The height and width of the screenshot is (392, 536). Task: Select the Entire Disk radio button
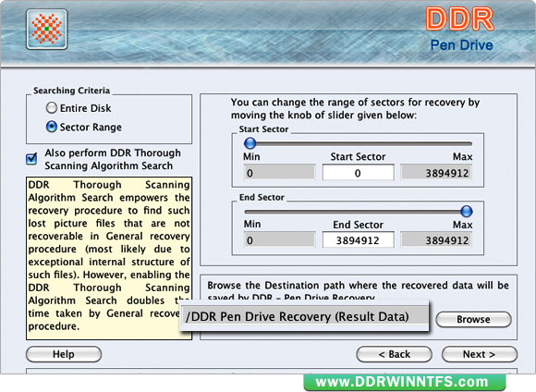click(51, 108)
